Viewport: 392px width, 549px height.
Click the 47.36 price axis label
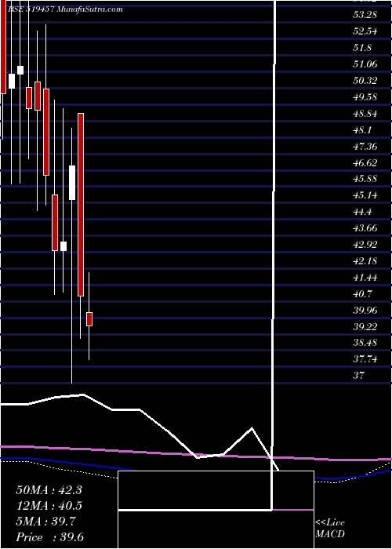pos(365,146)
